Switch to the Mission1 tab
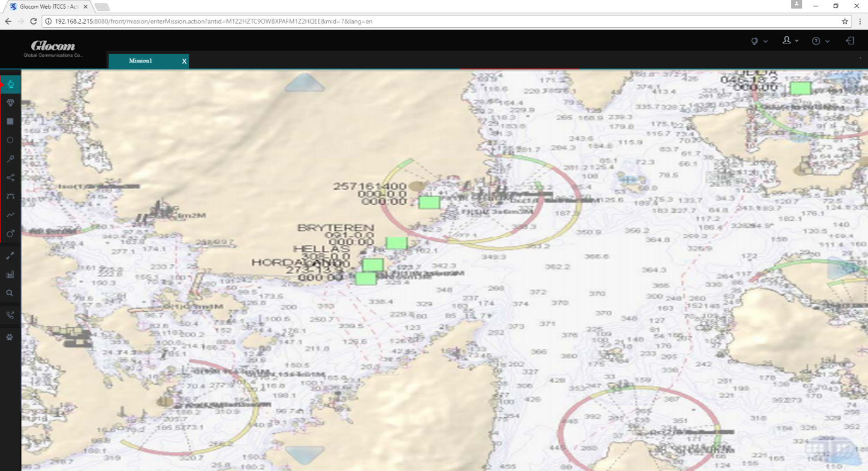This screenshot has width=868, height=471. 141,60
